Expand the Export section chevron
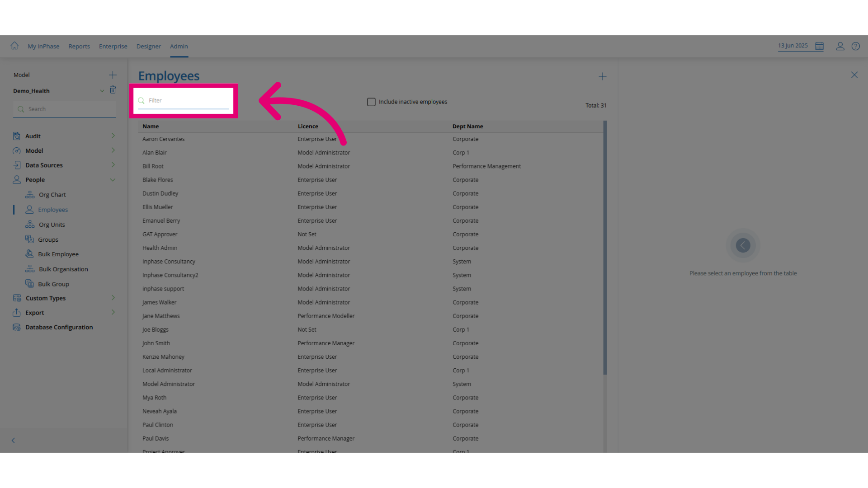868x488 pixels. (x=113, y=312)
